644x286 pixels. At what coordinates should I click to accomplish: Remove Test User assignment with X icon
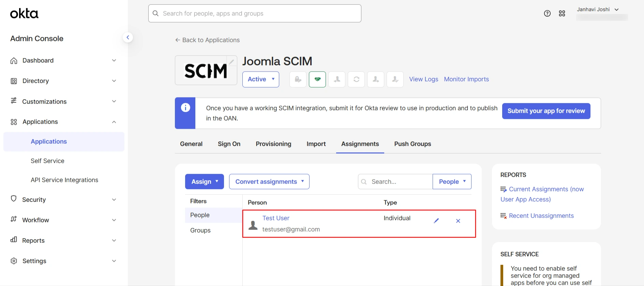pos(458,221)
